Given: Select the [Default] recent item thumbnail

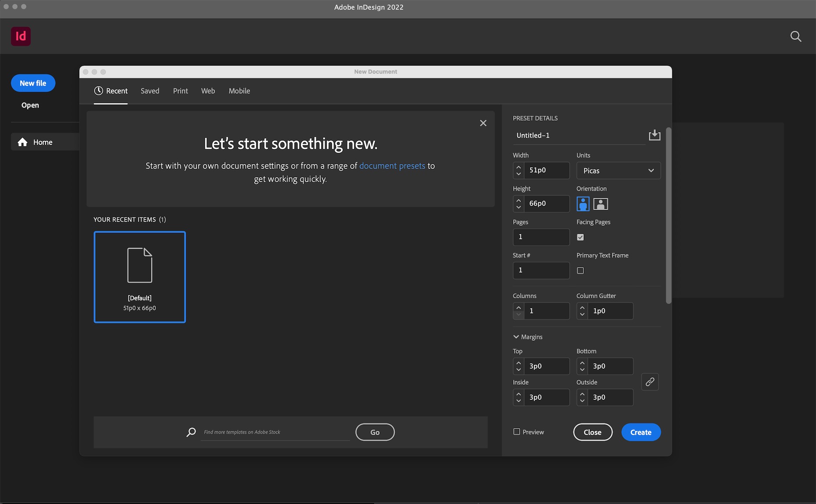Looking at the screenshot, I should (x=140, y=277).
